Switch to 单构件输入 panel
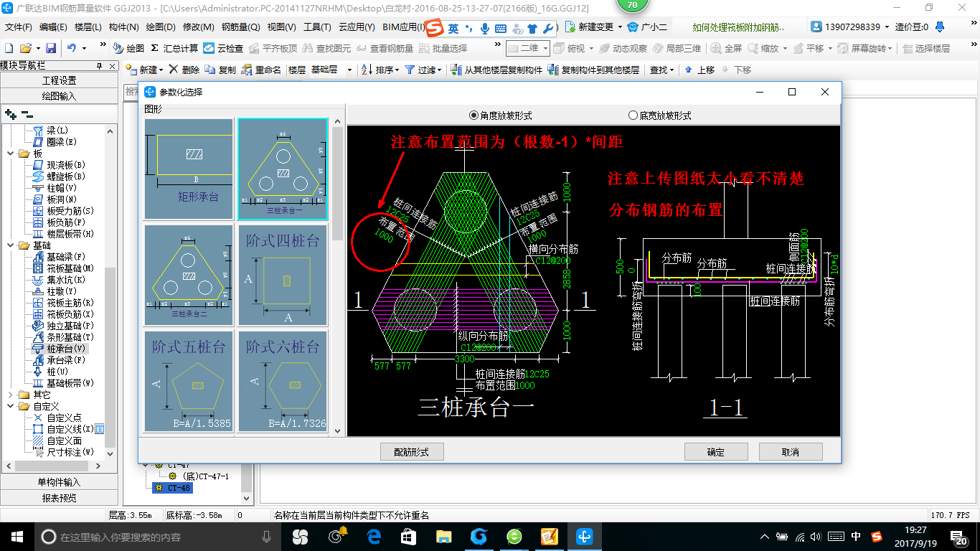 [x=59, y=482]
